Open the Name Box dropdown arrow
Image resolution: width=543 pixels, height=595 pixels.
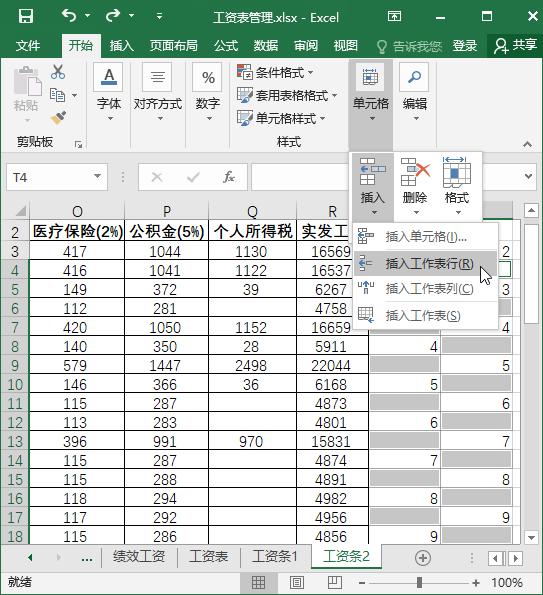(98, 176)
